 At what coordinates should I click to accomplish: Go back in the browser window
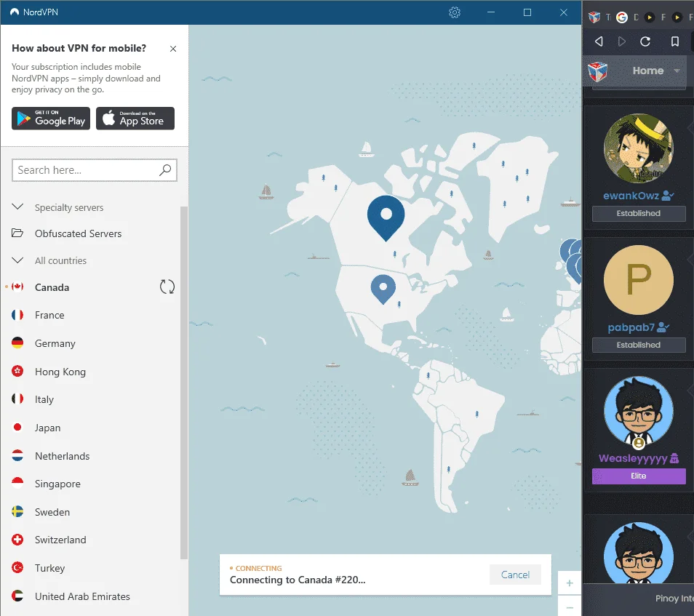tap(599, 41)
